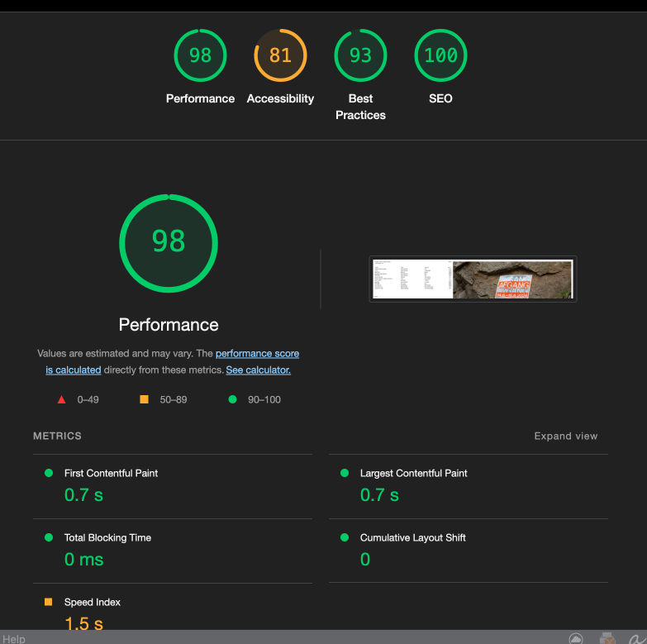Toggle Expand view for metrics
Viewport: 647px width, 644px height.
pyautogui.click(x=565, y=436)
